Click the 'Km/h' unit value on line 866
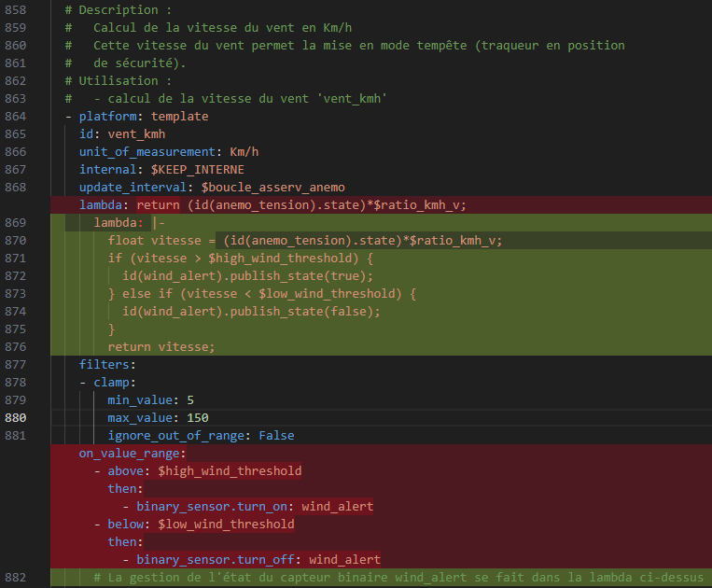This screenshot has width=712, height=588. pyautogui.click(x=244, y=151)
